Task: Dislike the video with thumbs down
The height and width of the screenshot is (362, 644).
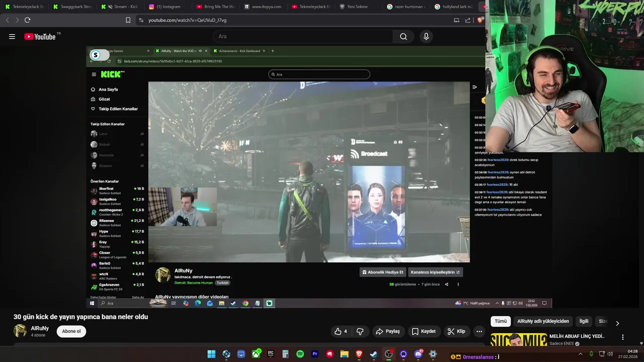Action: [x=360, y=331]
